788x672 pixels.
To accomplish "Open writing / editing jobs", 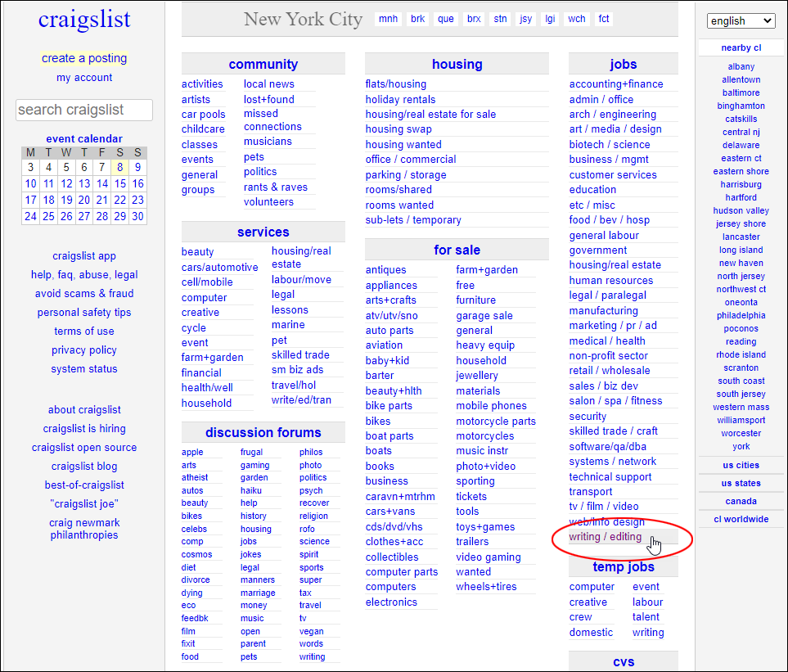I will coord(605,537).
